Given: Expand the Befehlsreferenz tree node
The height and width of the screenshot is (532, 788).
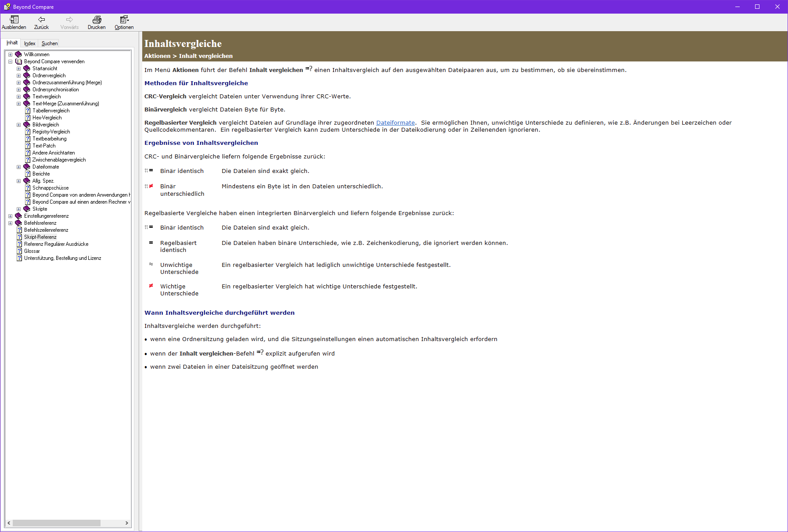Looking at the screenshot, I should point(10,223).
